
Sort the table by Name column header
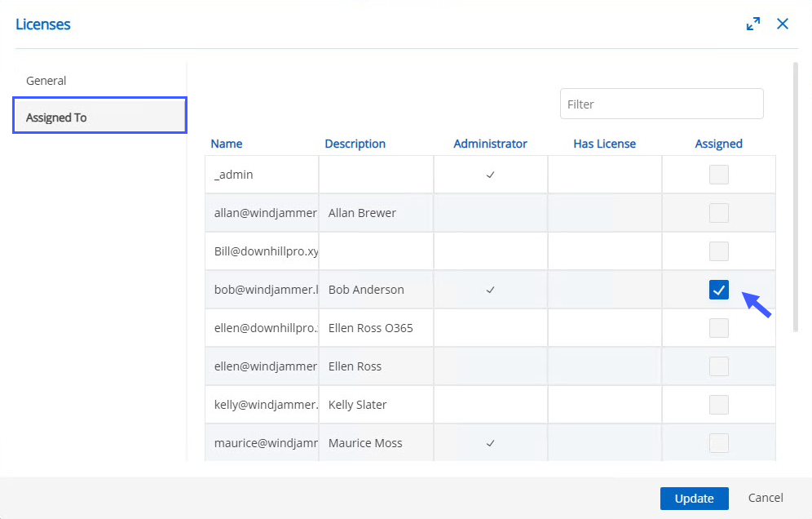(x=227, y=144)
